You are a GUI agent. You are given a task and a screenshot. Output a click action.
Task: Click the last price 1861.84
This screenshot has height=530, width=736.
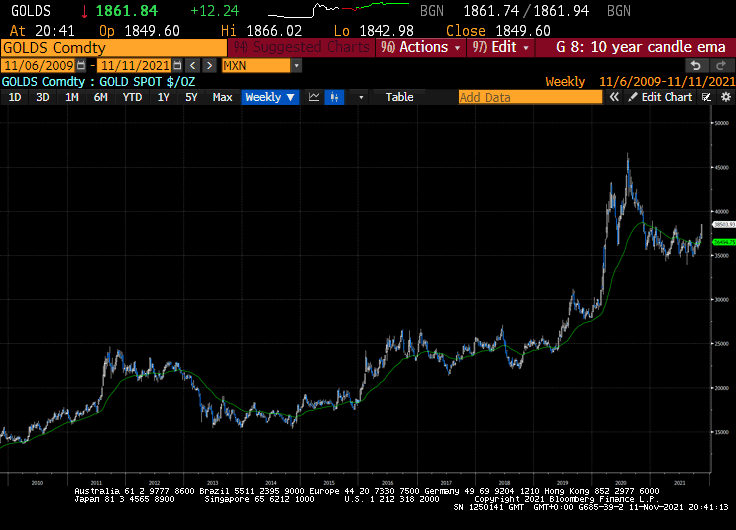tap(127, 11)
